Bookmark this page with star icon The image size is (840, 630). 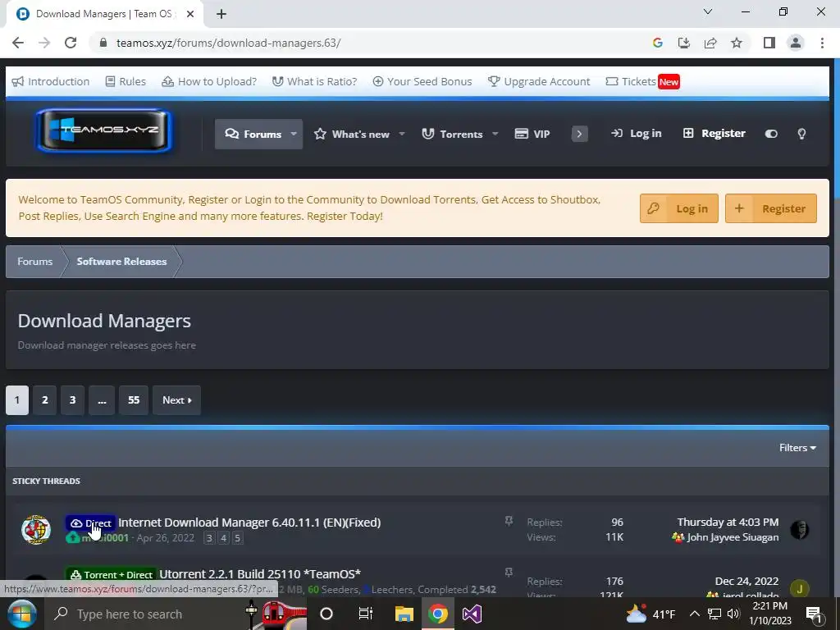(x=737, y=43)
